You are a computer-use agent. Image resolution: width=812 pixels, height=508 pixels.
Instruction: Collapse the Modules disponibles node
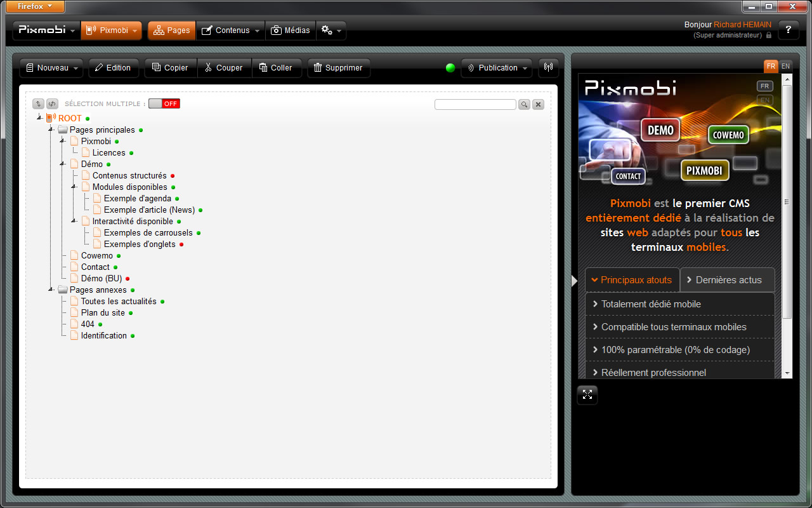74,186
